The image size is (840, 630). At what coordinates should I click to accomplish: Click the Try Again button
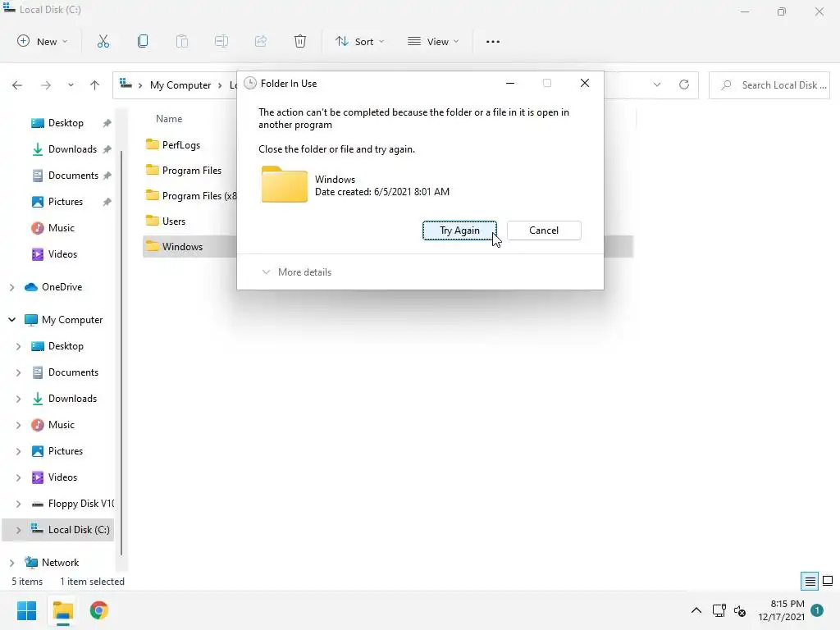(459, 231)
